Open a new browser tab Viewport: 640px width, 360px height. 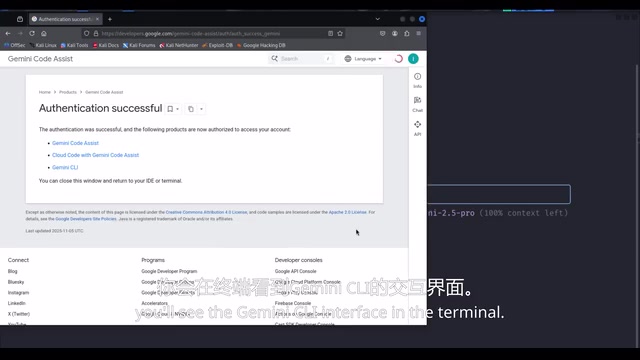tap(110, 19)
